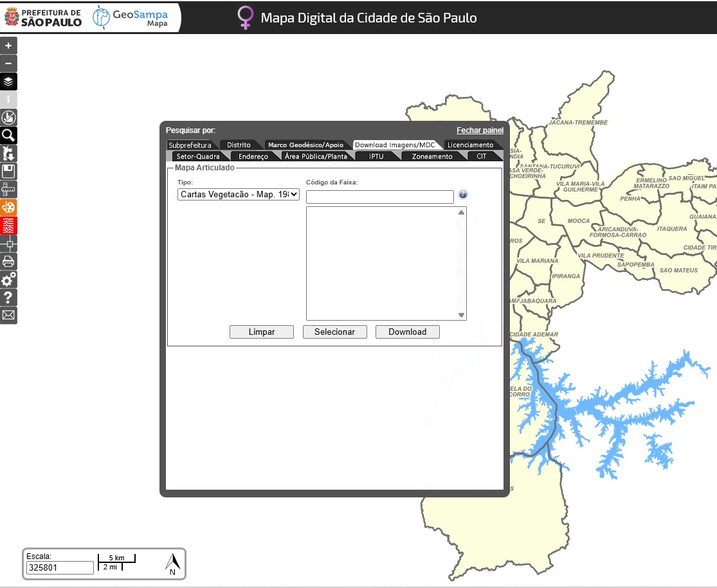Image resolution: width=717 pixels, height=588 pixels.
Task: Expand the Tipo dropdown list
Action: [239, 194]
